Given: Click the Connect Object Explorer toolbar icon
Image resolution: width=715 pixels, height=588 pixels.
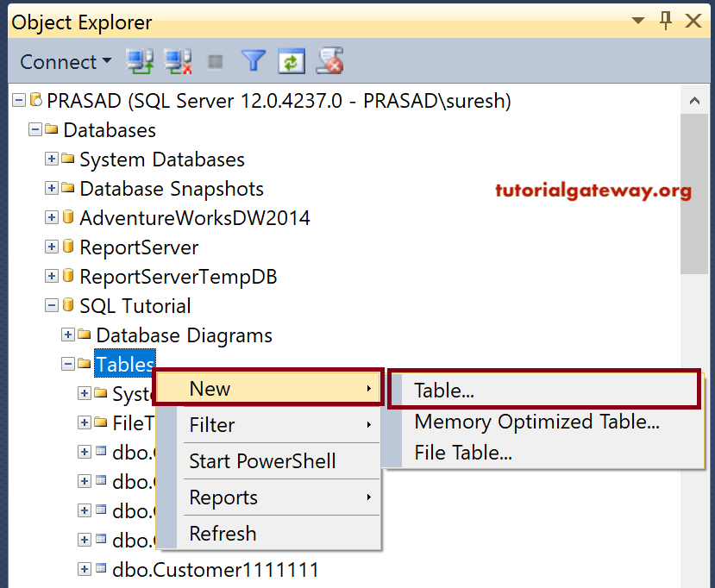Looking at the screenshot, I should point(140,61).
